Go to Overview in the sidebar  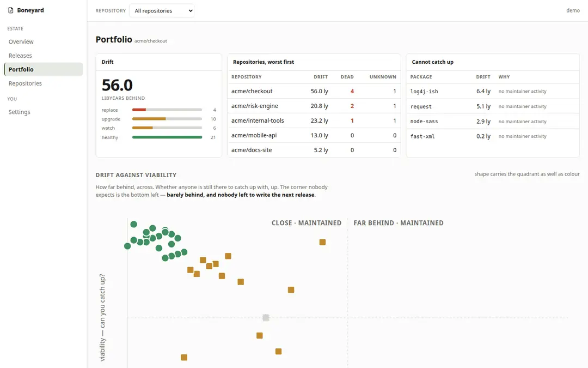point(43,41)
